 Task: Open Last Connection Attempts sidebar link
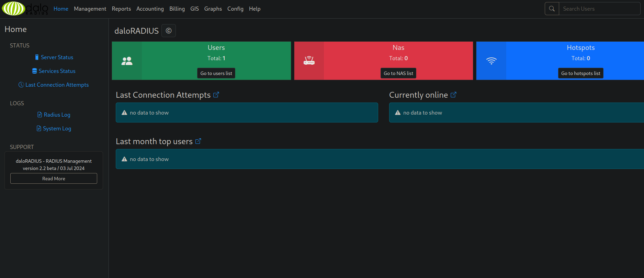click(54, 85)
